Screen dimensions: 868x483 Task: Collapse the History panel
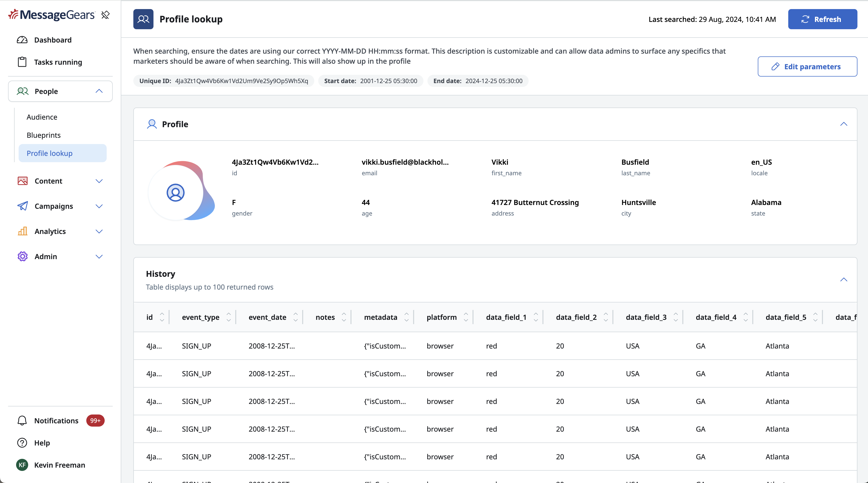point(843,280)
